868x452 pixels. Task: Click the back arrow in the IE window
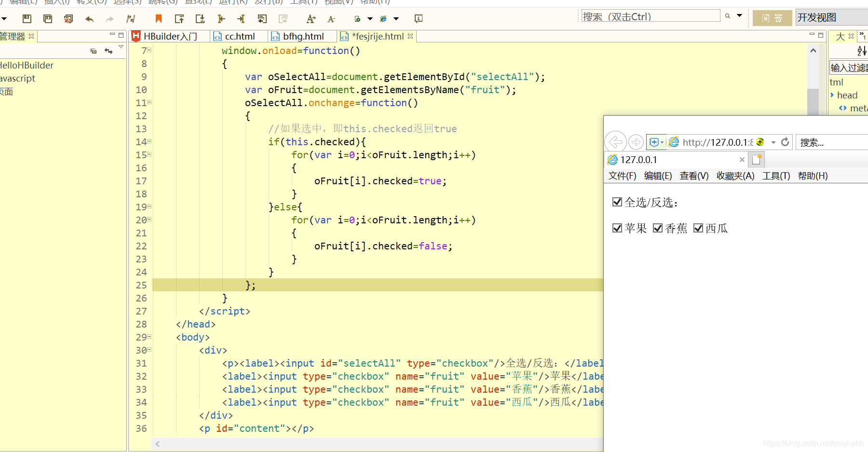[x=615, y=142]
